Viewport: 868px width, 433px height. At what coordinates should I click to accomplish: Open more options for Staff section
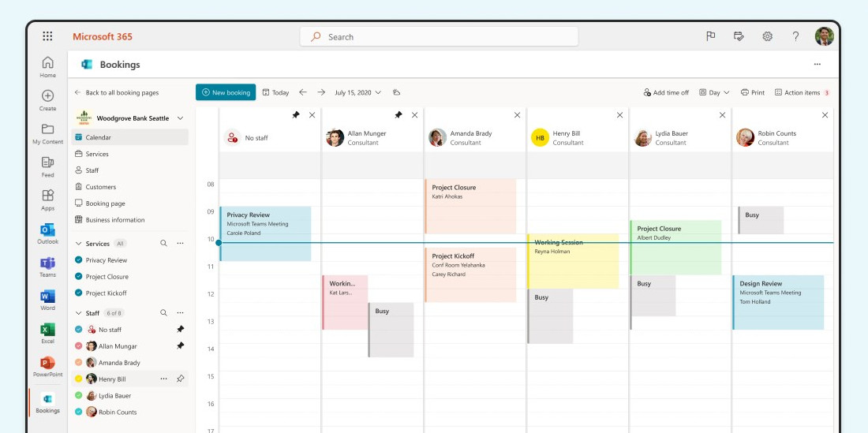[180, 313]
